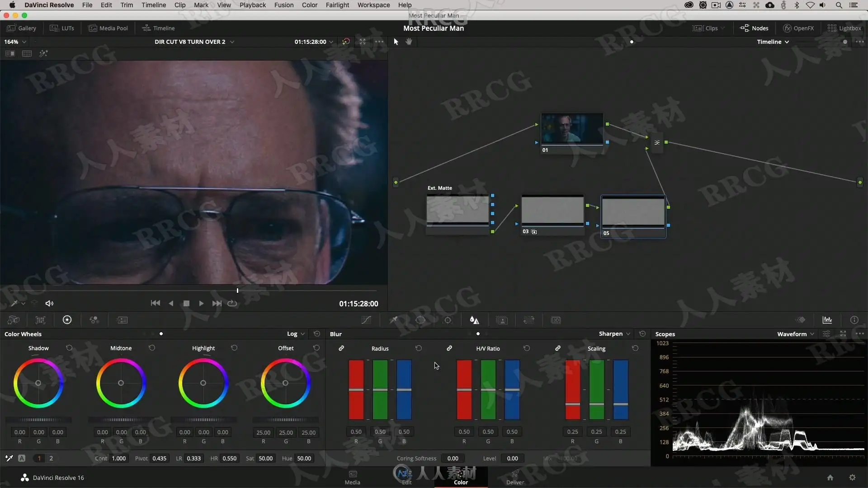Go to the project manager home icon
Viewport: 868px width, 488px height.
coord(830,478)
